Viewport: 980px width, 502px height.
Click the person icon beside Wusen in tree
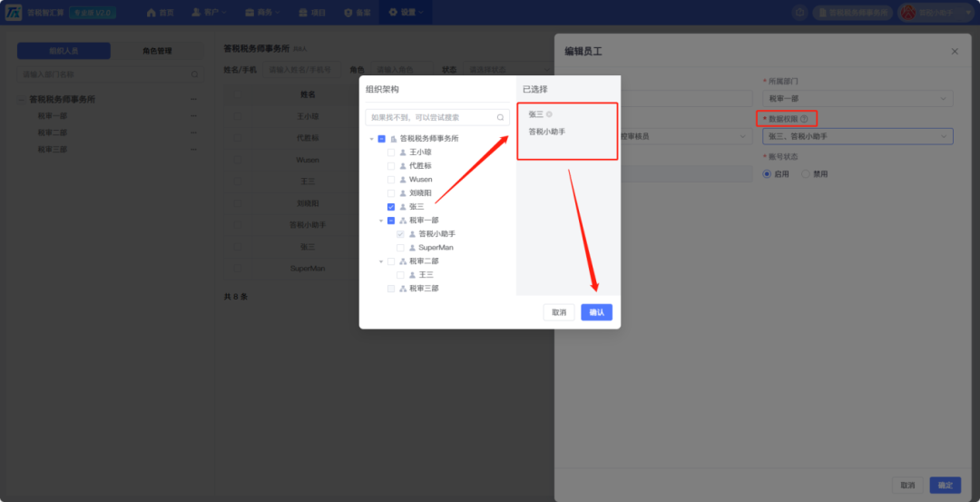(403, 180)
